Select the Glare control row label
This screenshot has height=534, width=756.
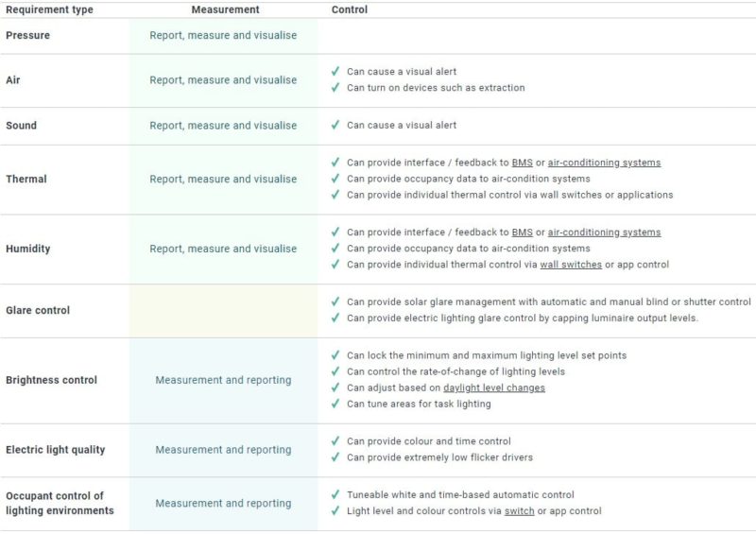click(38, 310)
